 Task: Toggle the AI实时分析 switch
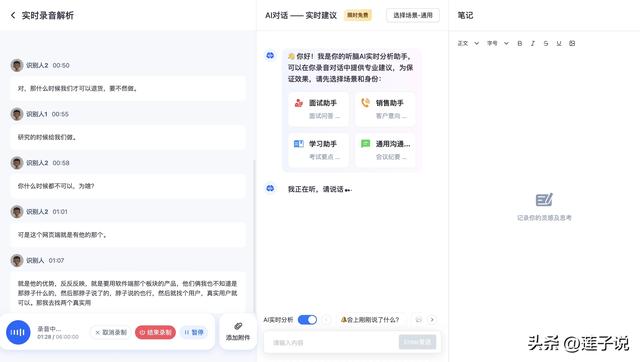tap(307, 320)
